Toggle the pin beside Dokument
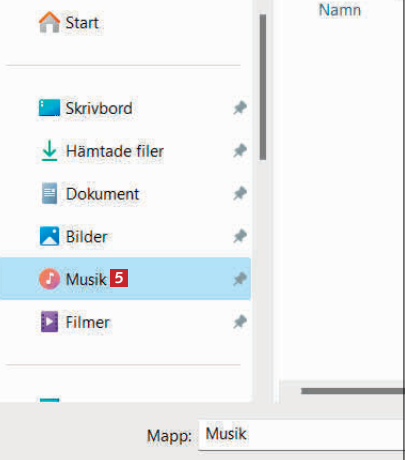The height and width of the screenshot is (460, 405). pyautogui.click(x=240, y=193)
